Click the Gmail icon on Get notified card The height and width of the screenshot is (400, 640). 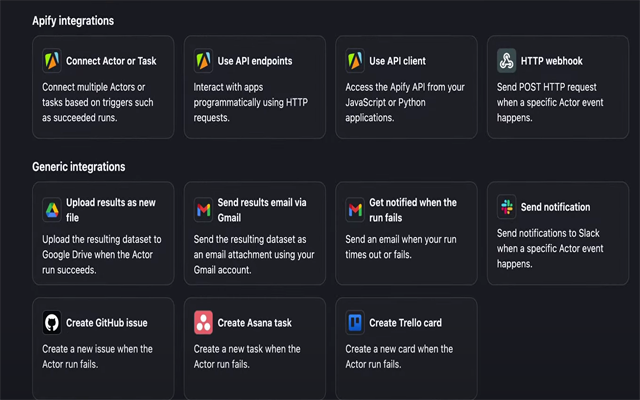[355, 210]
